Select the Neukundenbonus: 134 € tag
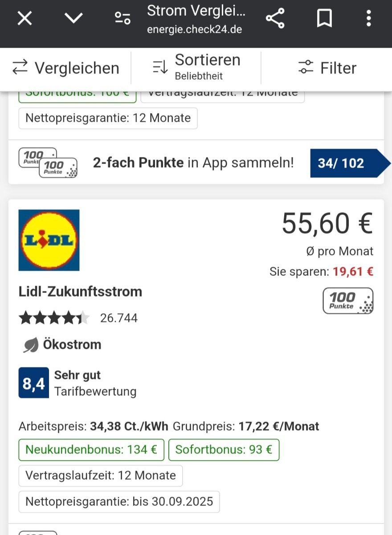 tap(91, 449)
